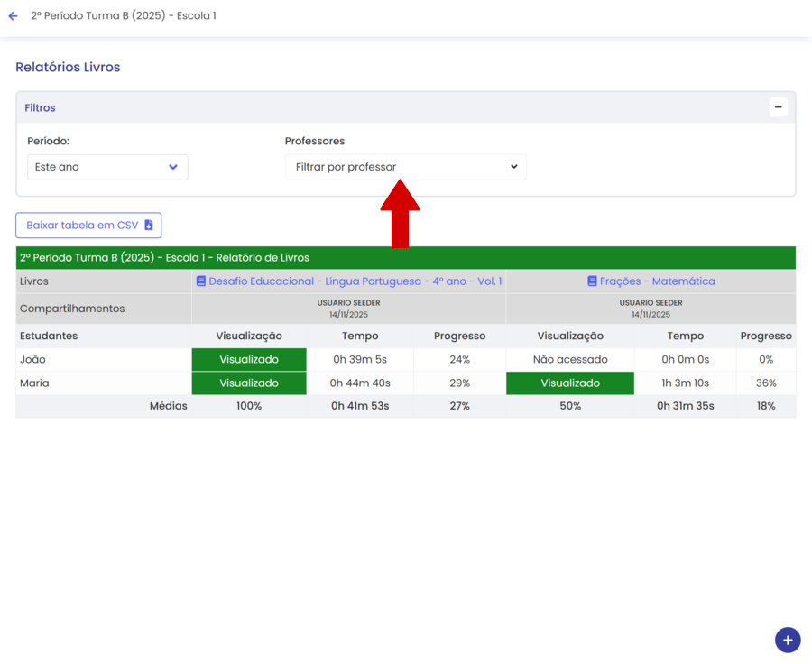This screenshot has width=812, height=664.
Task: Click book icon beside Frações - Matemática
Action: coord(592,281)
